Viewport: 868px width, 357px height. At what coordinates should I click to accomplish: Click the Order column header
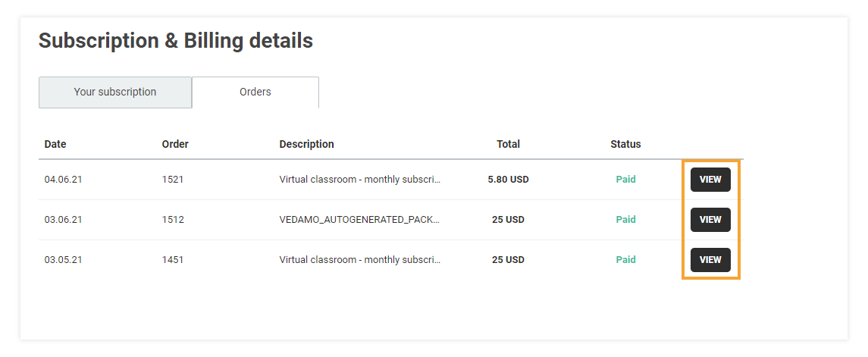(x=175, y=144)
